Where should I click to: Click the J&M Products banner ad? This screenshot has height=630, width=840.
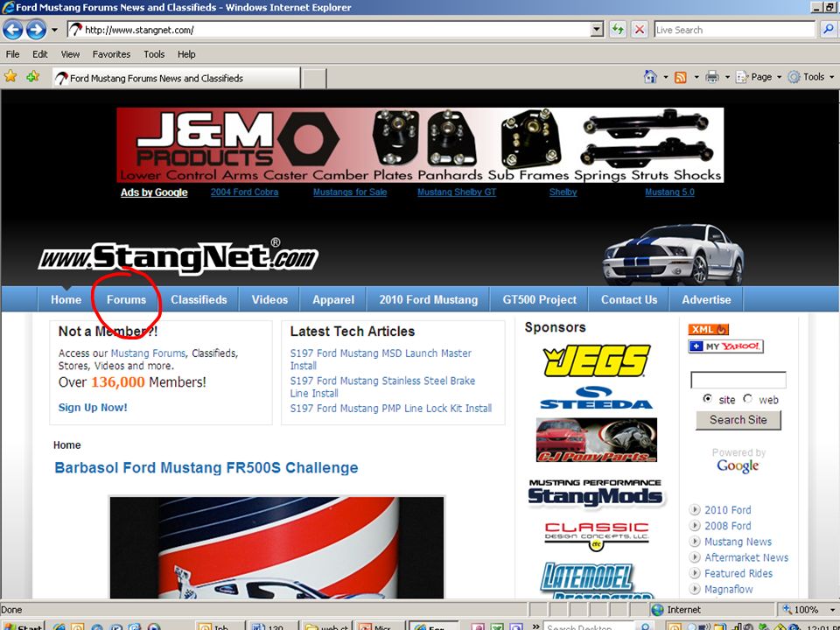(420, 145)
